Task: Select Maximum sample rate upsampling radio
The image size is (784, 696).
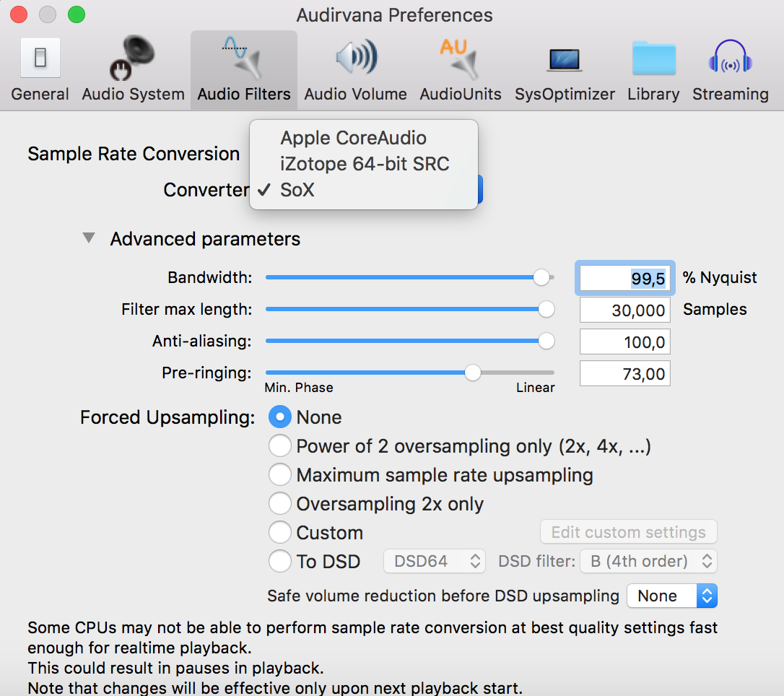Action: (280, 474)
